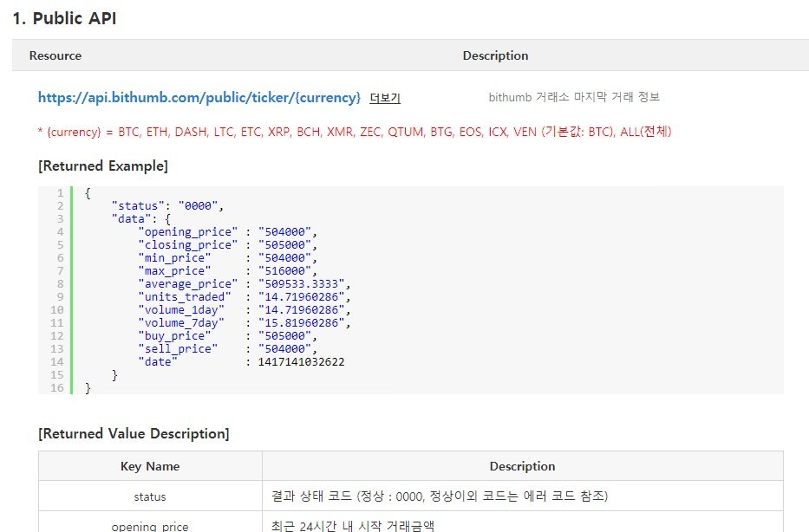This screenshot has width=809, height=532.
Task: Click line number 1 in code gutter
Action: coord(61,193)
